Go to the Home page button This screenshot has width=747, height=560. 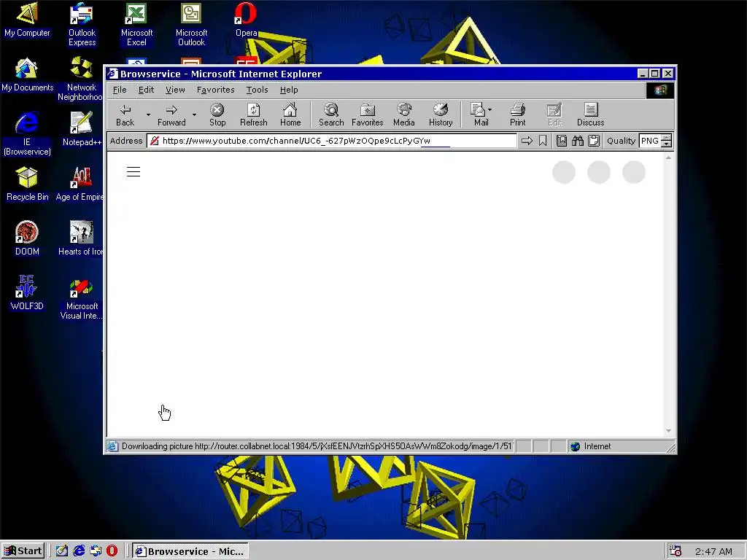click(290, 115)
